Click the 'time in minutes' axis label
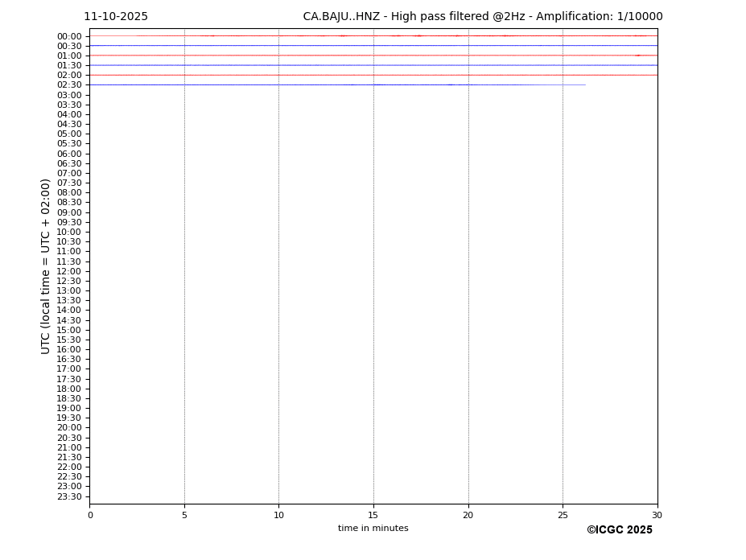Screen dimensions: 746x560 373,529
